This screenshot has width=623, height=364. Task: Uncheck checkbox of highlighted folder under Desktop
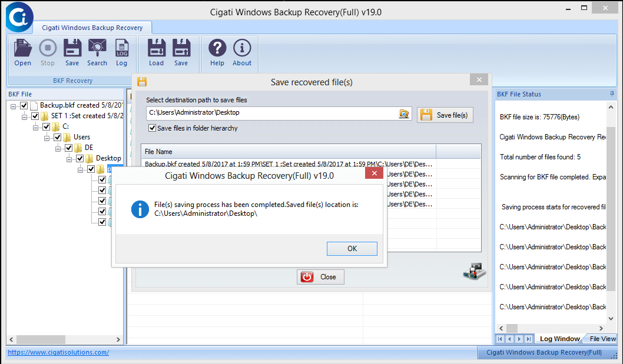point(91,169)
